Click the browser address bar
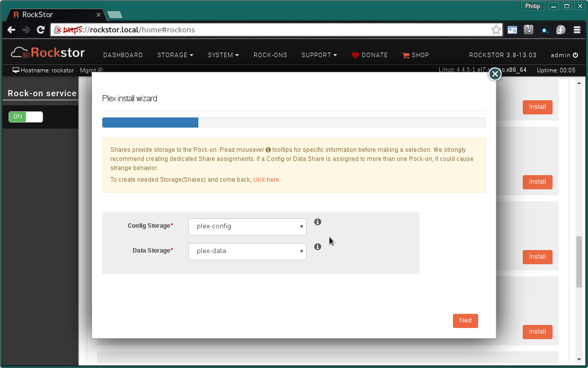Image resolution: width=588 pixels, height=368 pixels. 276,30
